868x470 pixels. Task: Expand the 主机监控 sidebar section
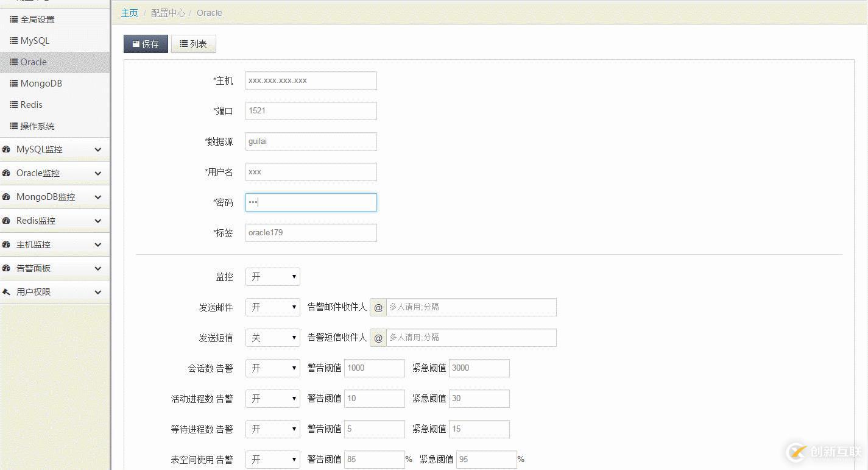pyautogui.click(x=55, y=244)
